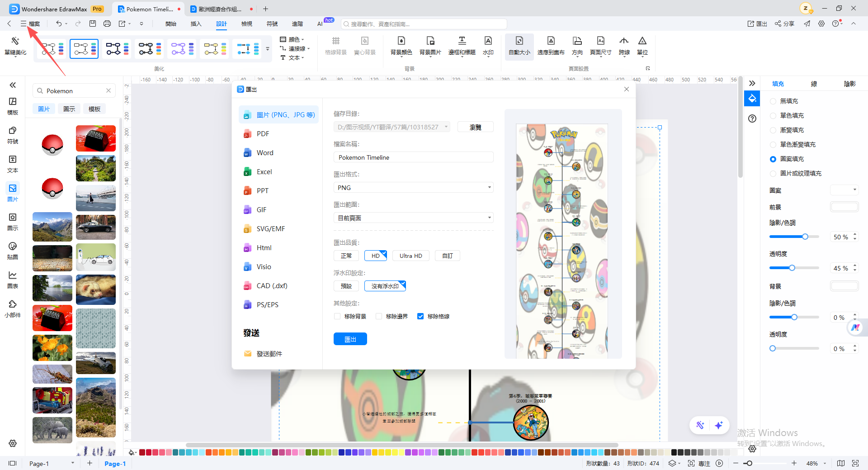Open the 匯出範圍 export range dropdown
The height and width of the screenshot is (470, 868).
pyautogui.click(x=414, y=218)
